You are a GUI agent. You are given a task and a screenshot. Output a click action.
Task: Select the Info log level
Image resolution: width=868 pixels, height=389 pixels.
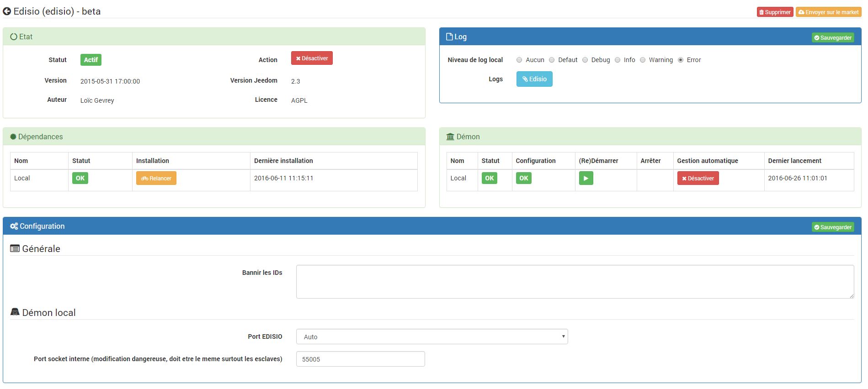tap(618, 60)
